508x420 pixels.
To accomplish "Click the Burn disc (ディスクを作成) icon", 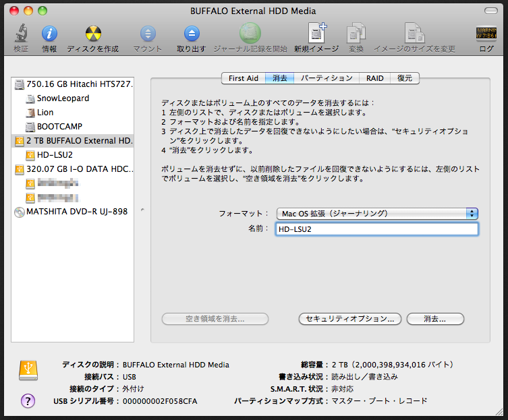I will (x=93, y=33).
